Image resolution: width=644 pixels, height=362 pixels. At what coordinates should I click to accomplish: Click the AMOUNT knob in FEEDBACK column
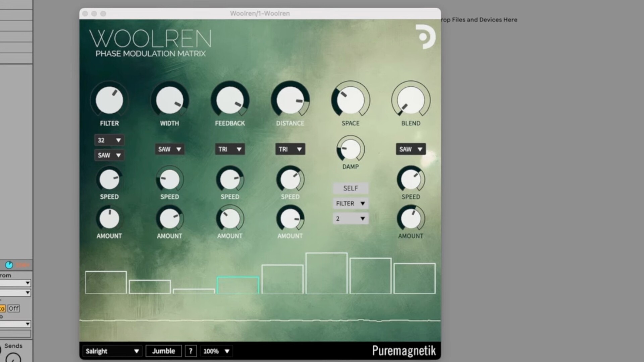[230, 219]
